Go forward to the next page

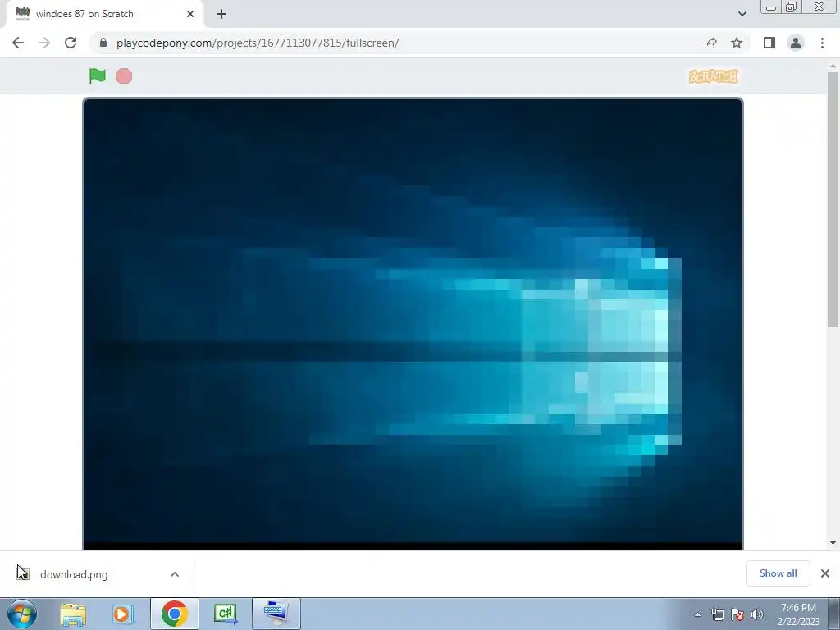(44, 43)
